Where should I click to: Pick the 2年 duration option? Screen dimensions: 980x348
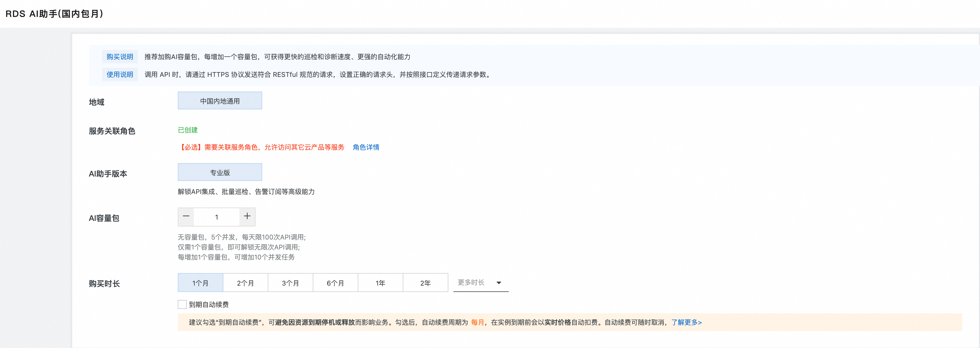425,283
